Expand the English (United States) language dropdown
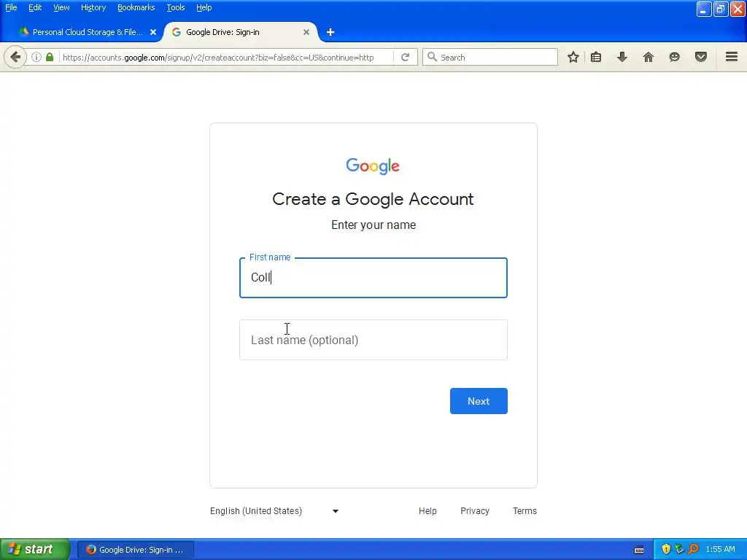Viewport: 747px width, 560px height. [274, 511]
